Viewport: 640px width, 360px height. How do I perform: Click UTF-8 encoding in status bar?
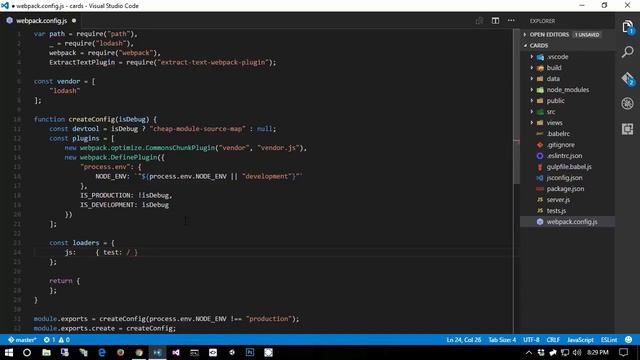[x=531, y=340]
